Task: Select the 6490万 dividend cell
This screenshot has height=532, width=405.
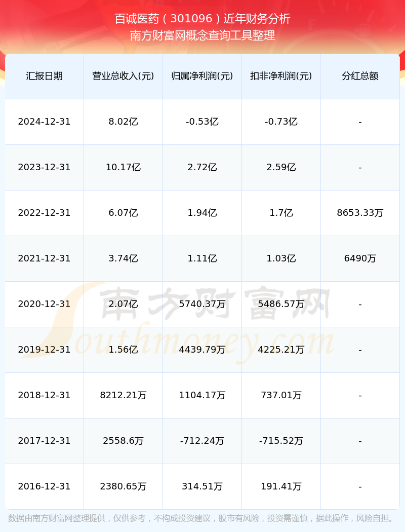Action: pos(360,258)
